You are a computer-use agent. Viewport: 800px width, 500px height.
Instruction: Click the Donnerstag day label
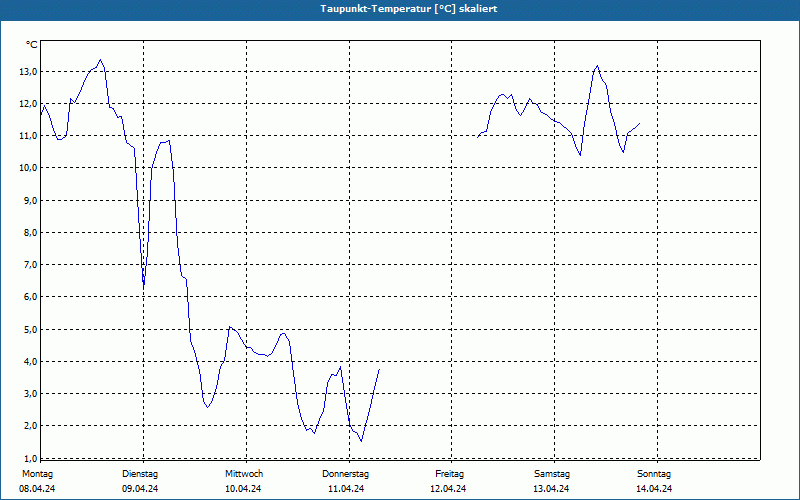click(345, 474)
